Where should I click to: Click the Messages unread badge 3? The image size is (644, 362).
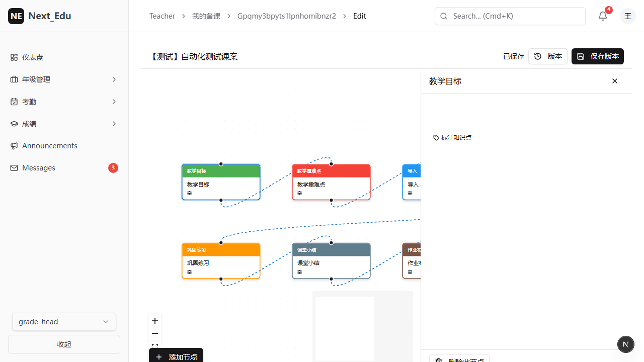coord(113,168)
